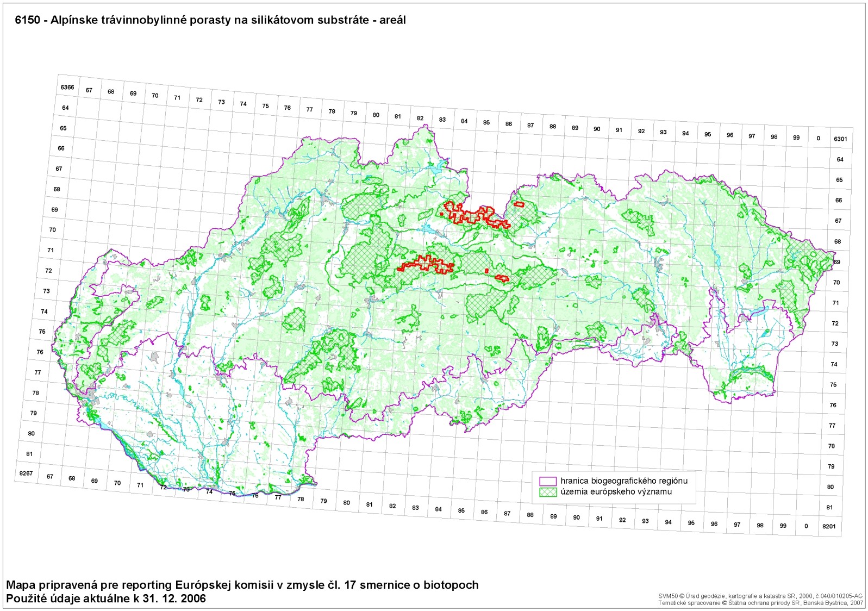Click the 'hranica biogeografického regiónu' legend label

(624, 481)
